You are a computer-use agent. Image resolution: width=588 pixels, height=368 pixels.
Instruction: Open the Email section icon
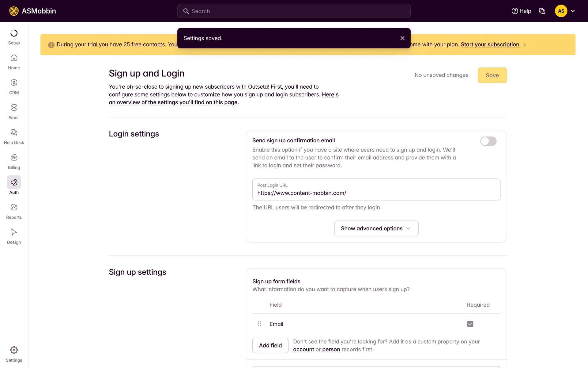pyautogui.click(x=14, y=108)
